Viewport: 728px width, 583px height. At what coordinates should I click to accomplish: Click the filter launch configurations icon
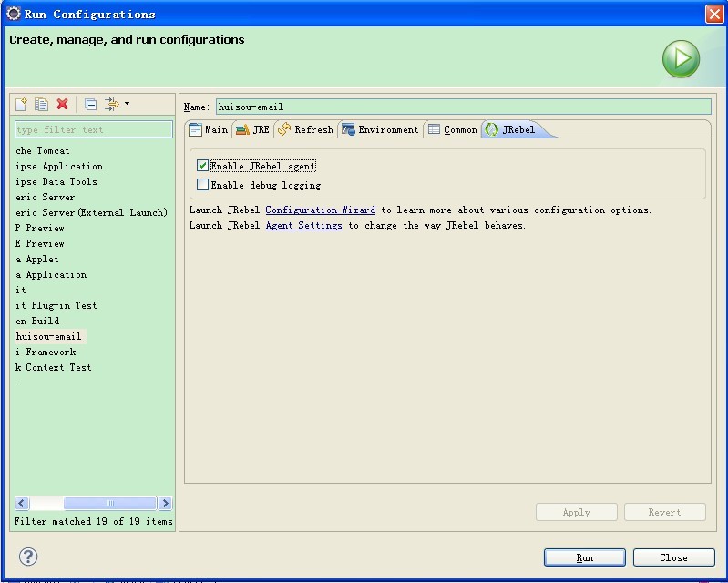(111, 104)
